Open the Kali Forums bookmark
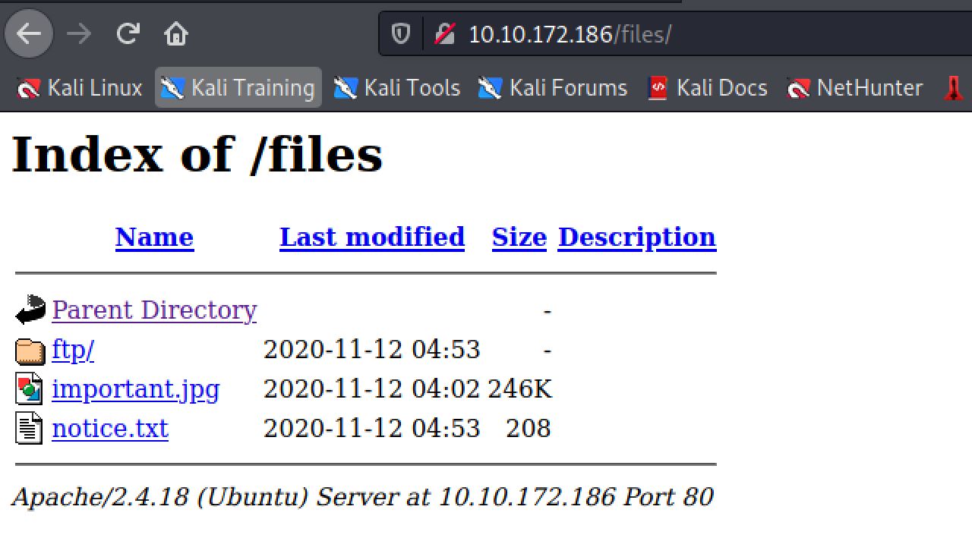 click(553, 88)
